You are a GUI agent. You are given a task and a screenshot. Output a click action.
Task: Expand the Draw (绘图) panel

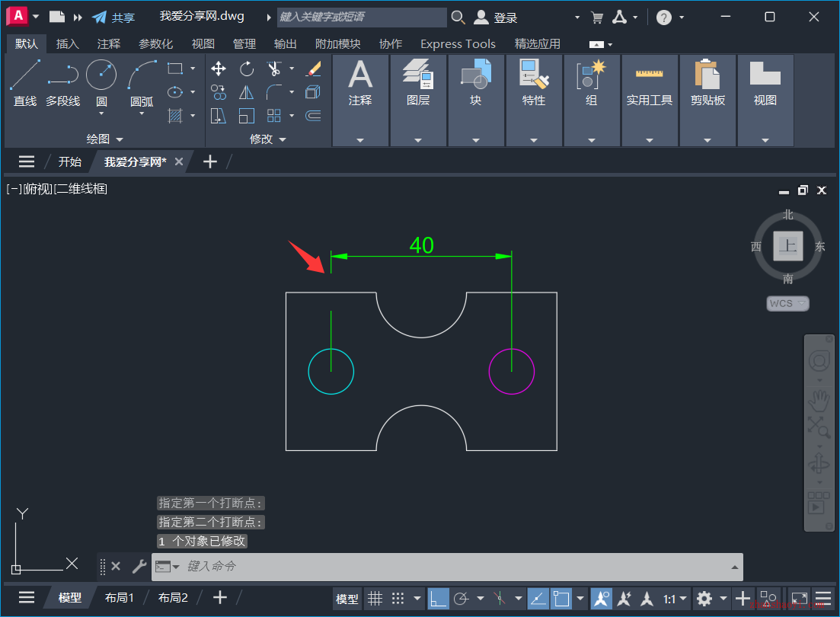104,139
